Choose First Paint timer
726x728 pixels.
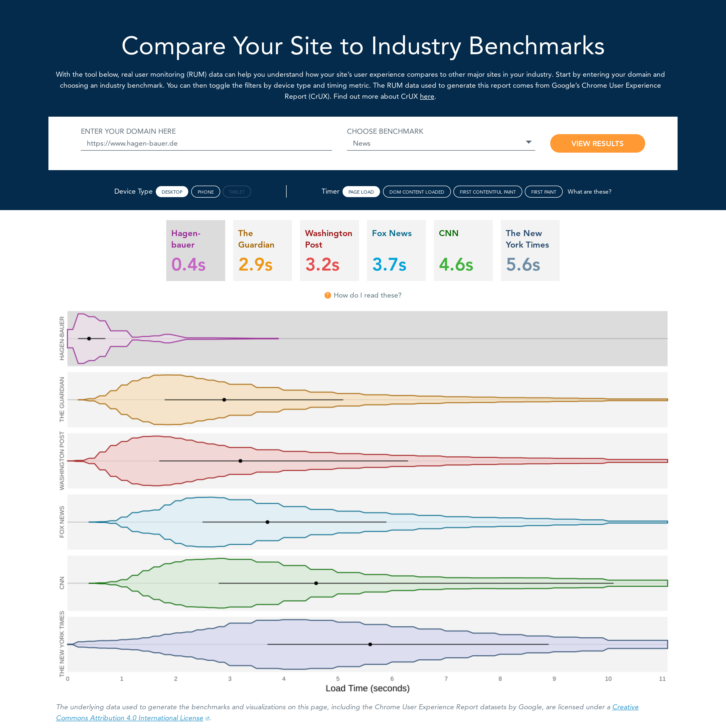[543, 192]
